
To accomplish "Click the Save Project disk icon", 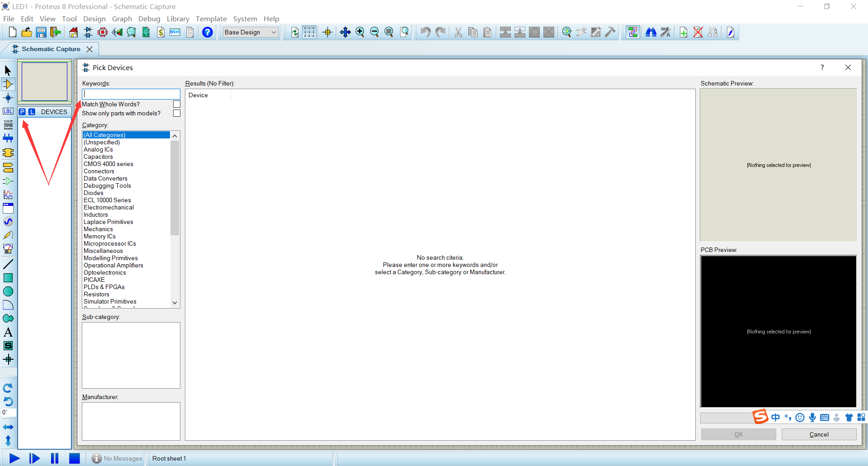I will (41, 32).
